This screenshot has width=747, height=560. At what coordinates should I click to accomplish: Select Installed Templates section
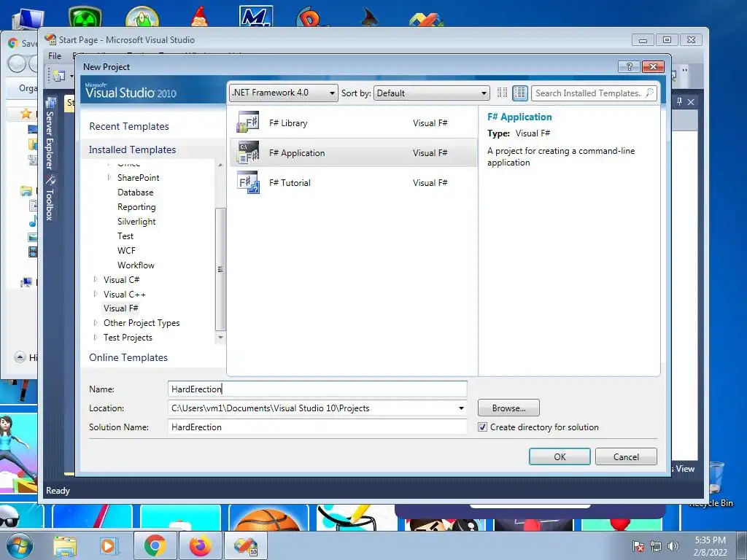pyautogui.click(x=133, y=149)
